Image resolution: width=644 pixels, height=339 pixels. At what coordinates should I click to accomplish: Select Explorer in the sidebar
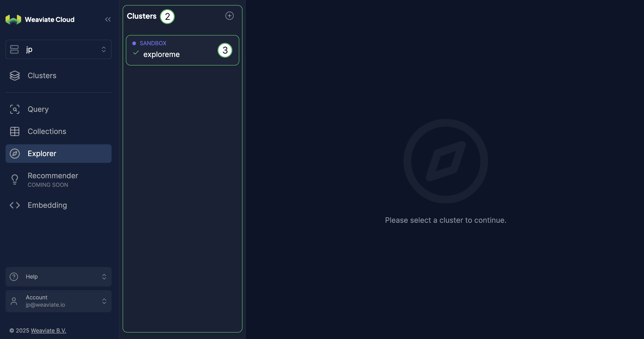[59, 154]
